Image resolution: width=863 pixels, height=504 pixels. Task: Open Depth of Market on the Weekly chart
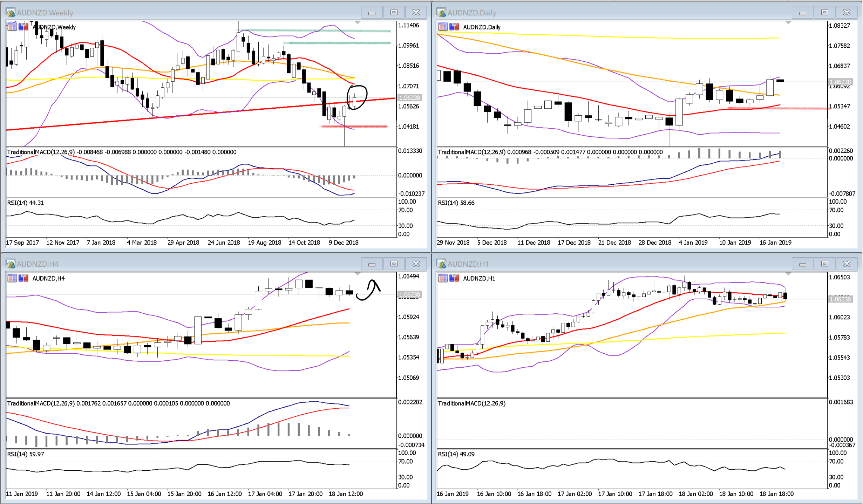click(12, 27)
